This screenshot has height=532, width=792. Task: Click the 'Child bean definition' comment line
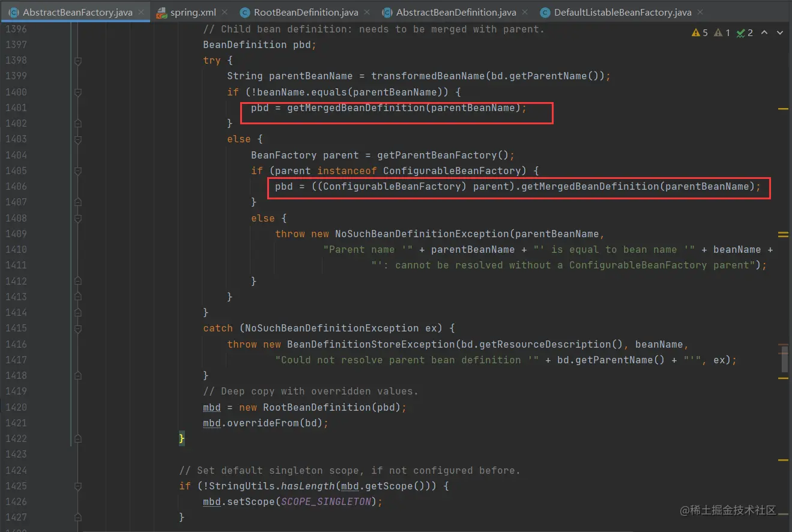(373, 29)
